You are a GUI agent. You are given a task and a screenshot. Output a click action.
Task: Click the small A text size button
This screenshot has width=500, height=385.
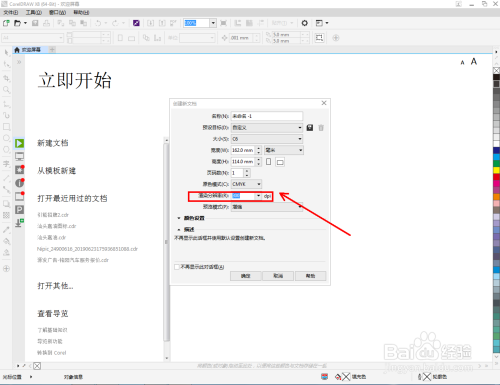[462, 62]
